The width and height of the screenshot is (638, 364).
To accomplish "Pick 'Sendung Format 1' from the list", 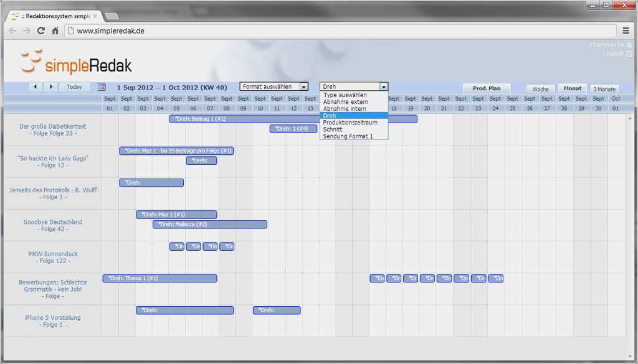I will click(348, 136).
